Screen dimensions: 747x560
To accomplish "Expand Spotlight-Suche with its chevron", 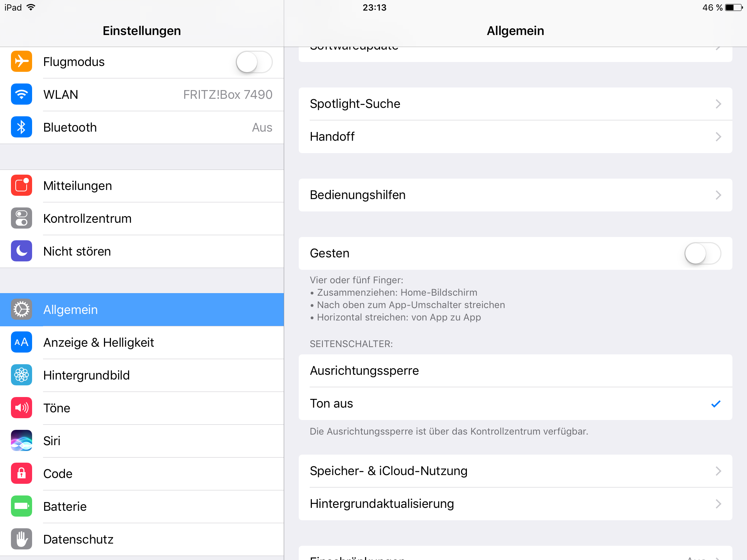I will pos(718,104).
